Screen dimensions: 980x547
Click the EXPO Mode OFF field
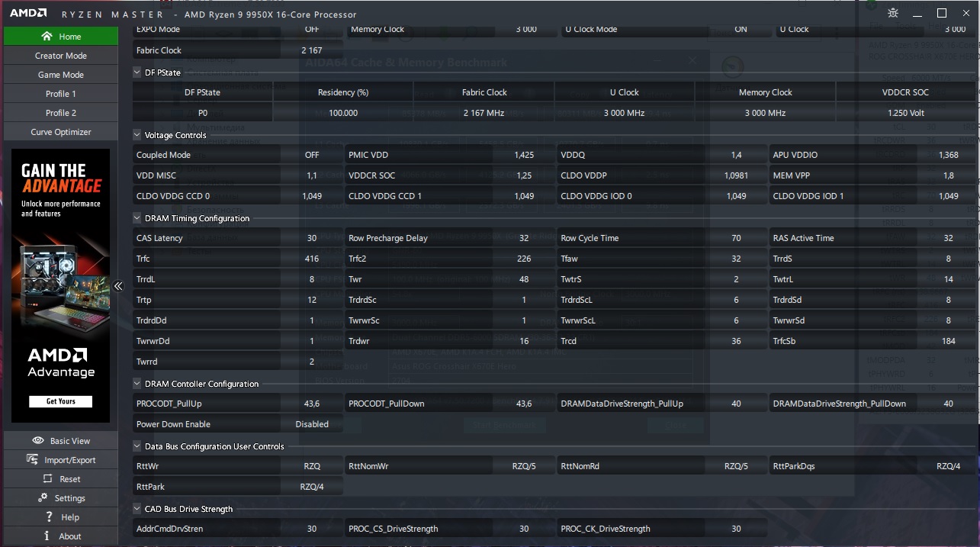(x=236, y=29)
